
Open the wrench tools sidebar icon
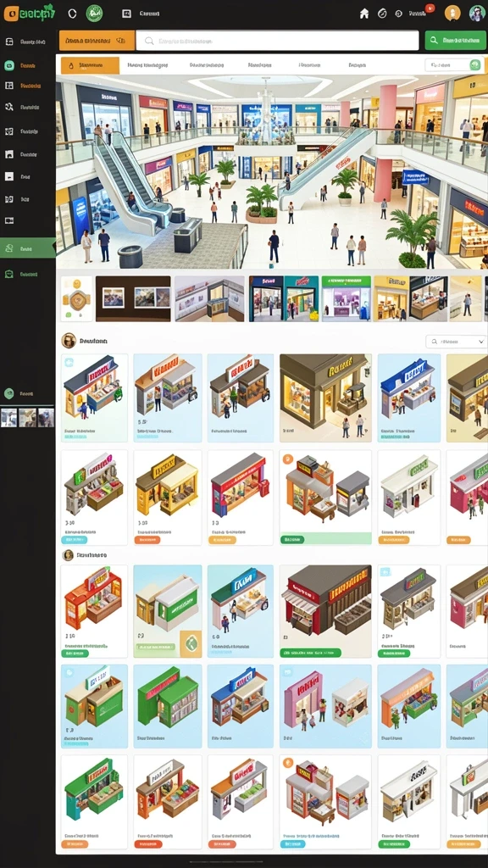pos(8,107)
